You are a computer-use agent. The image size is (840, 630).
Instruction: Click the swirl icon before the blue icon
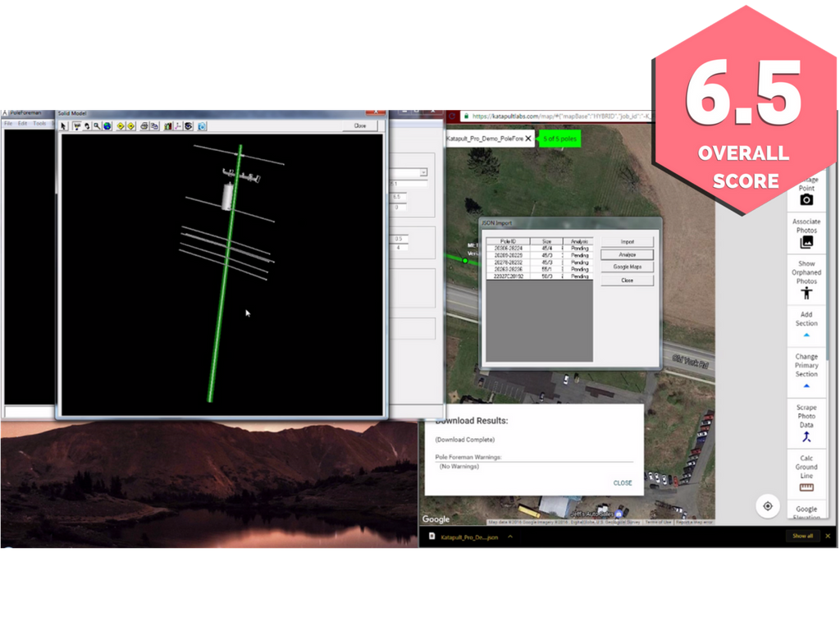189,126
